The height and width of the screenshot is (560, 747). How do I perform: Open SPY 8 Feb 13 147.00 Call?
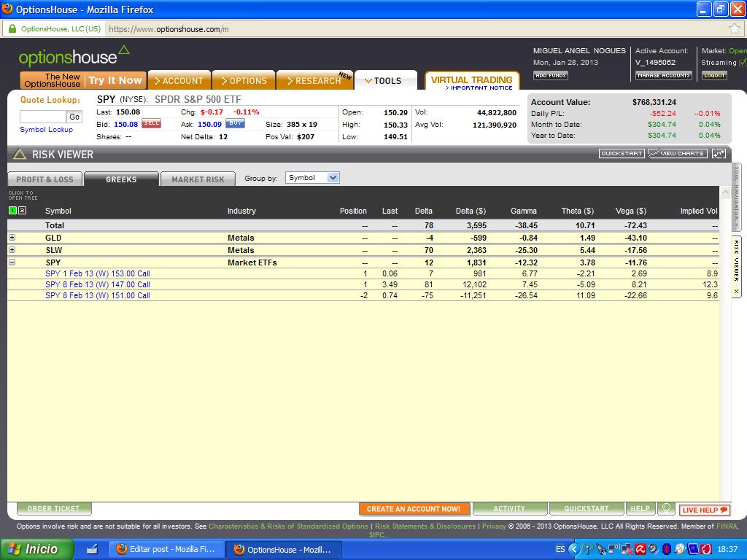point(98,284)
